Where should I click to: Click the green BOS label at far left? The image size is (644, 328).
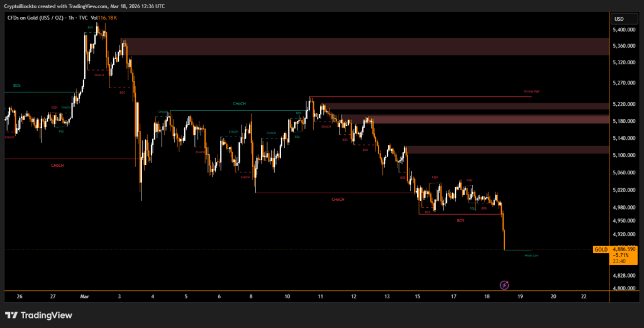click(17, 85)
